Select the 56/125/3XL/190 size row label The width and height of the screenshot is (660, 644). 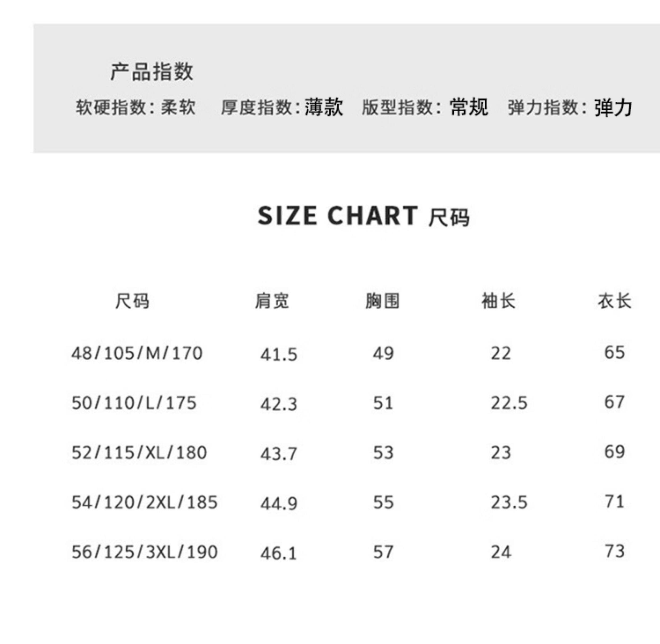[x=145, y=552]
